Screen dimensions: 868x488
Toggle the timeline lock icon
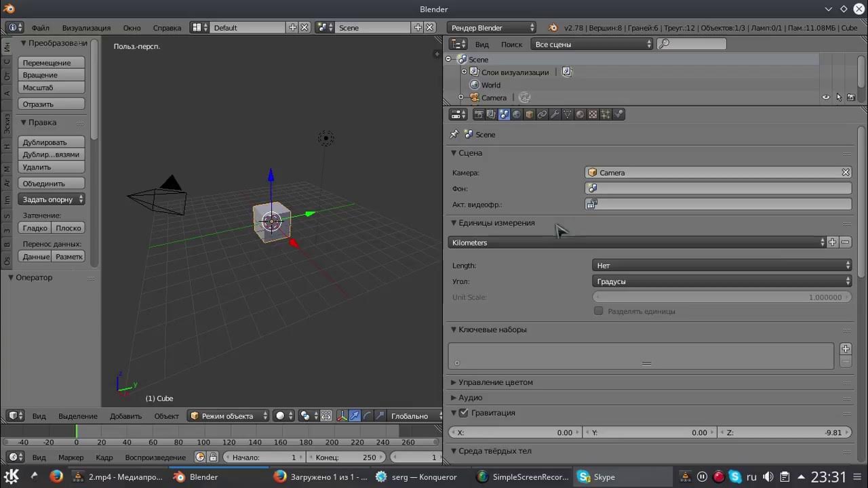click(213, 457)
